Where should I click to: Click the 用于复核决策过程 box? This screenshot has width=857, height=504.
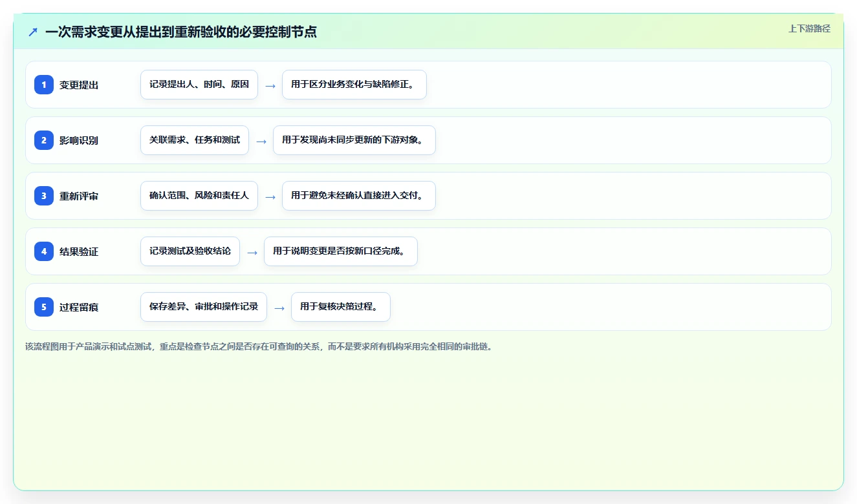click(341, 307)
